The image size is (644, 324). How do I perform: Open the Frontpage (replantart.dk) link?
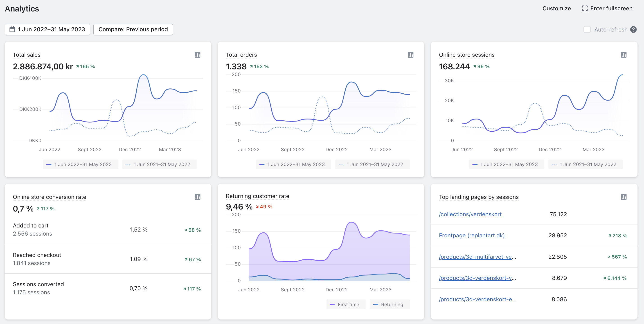471,236
